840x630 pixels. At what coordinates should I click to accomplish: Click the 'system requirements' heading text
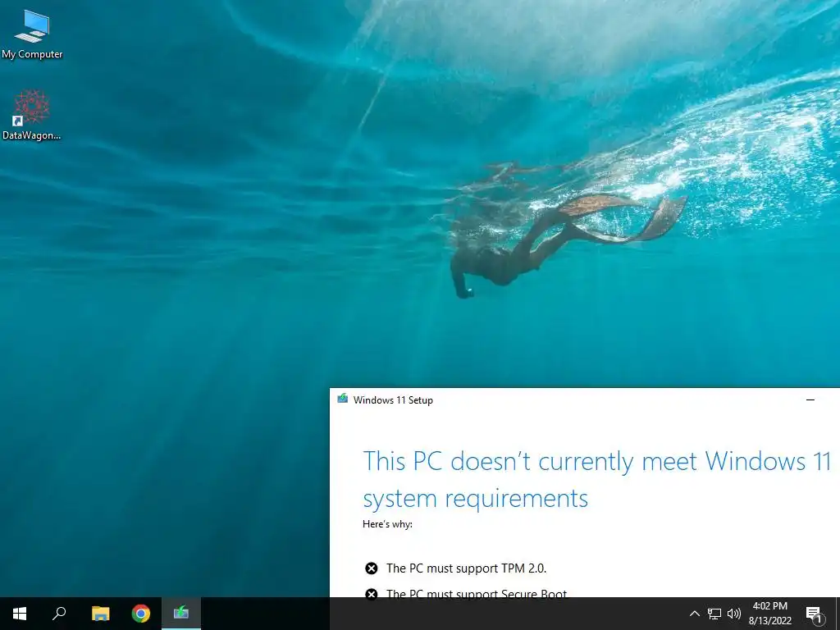476,499
